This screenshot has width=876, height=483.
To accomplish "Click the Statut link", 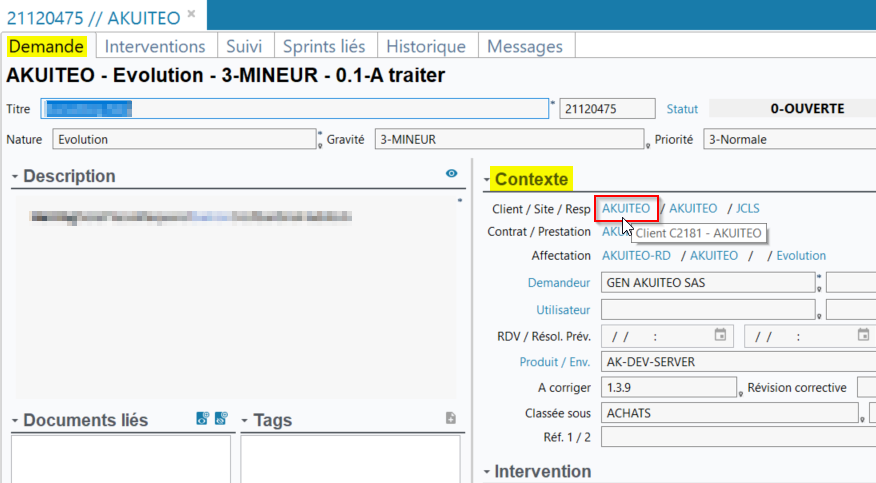I will pos(682,109).
